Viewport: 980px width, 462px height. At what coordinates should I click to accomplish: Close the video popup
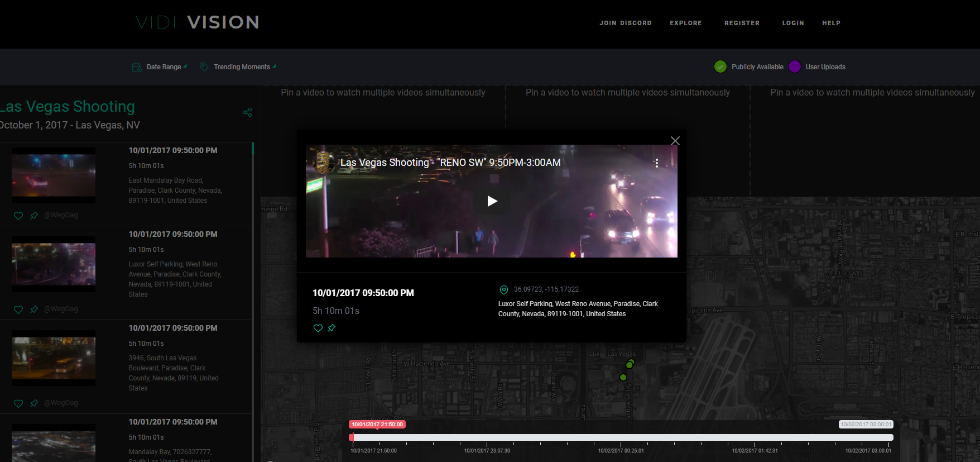(675, 141)
